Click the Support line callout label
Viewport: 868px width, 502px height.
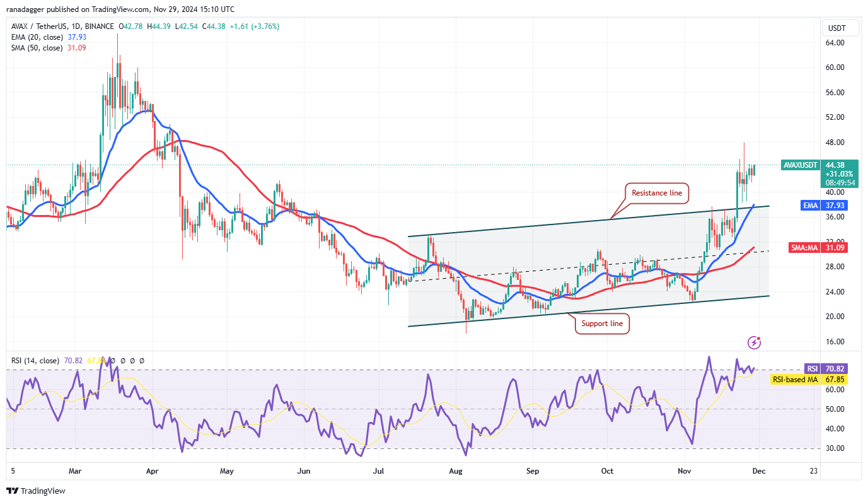[601, 324]
